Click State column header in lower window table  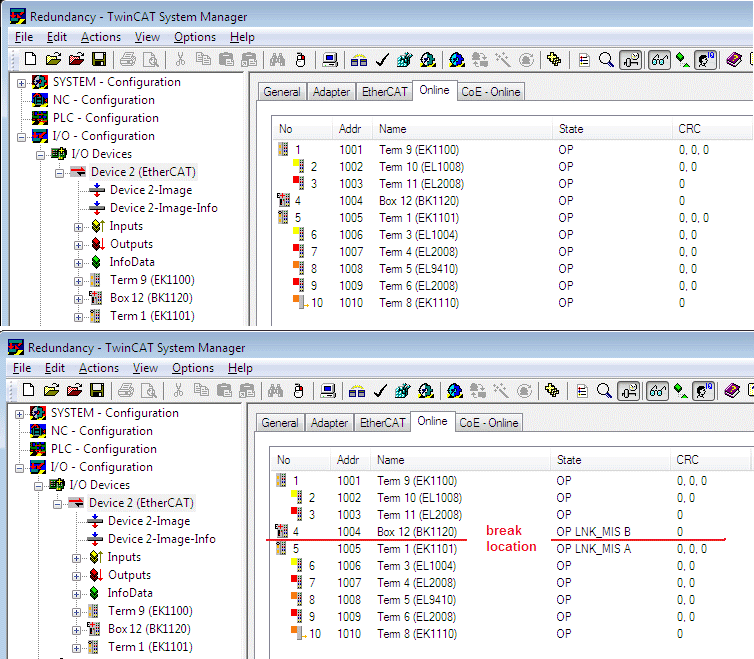coord(610,460)
